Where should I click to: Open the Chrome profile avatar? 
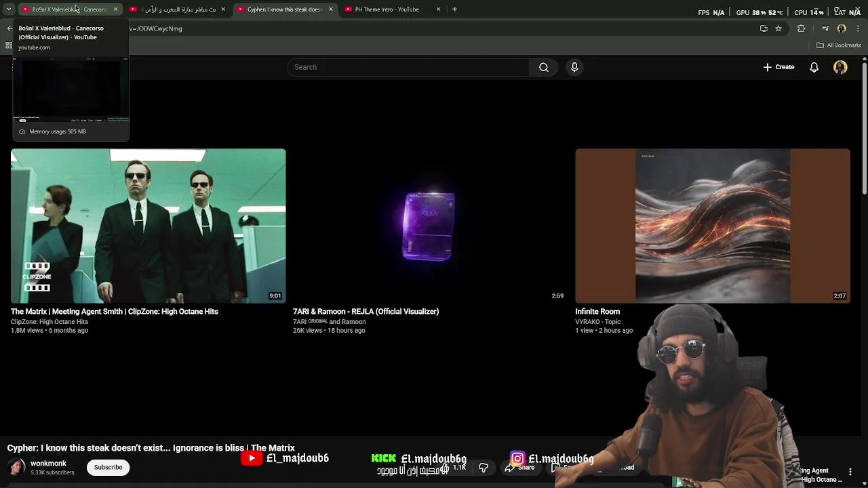842,28
